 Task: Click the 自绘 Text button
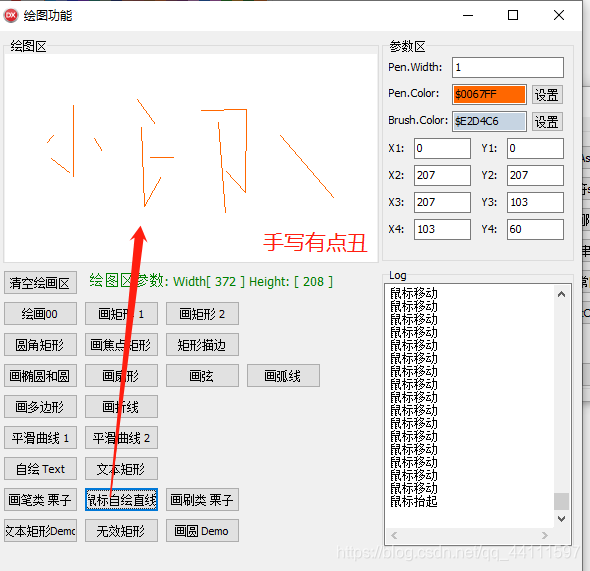point(40,469)
